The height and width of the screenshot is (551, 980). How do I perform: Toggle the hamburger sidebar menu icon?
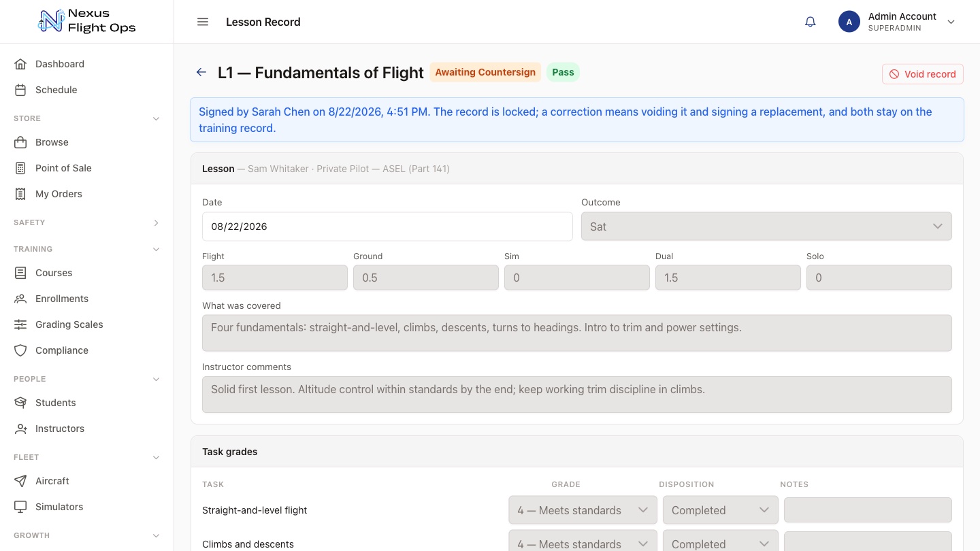click(x=203, y=22)
